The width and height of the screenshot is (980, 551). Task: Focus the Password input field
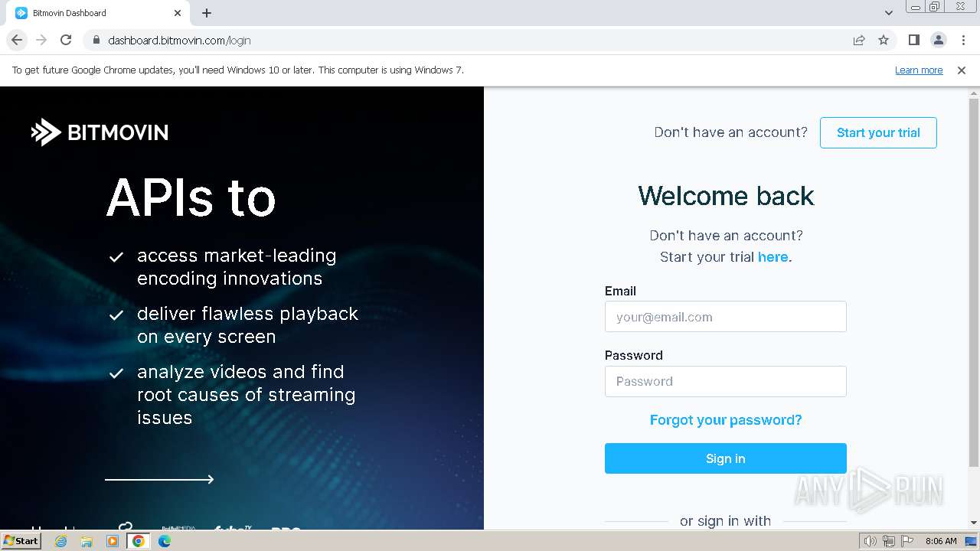pyautogui.click(x=725, y=381)
